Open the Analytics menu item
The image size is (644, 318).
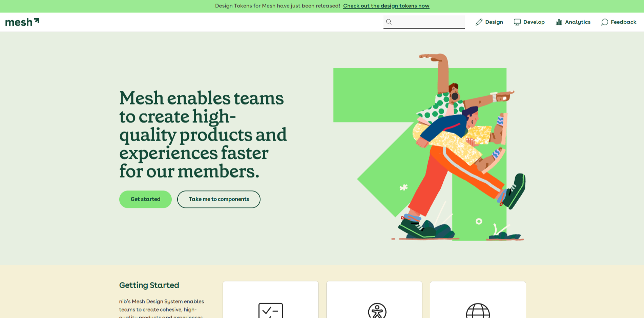[573, 22]
